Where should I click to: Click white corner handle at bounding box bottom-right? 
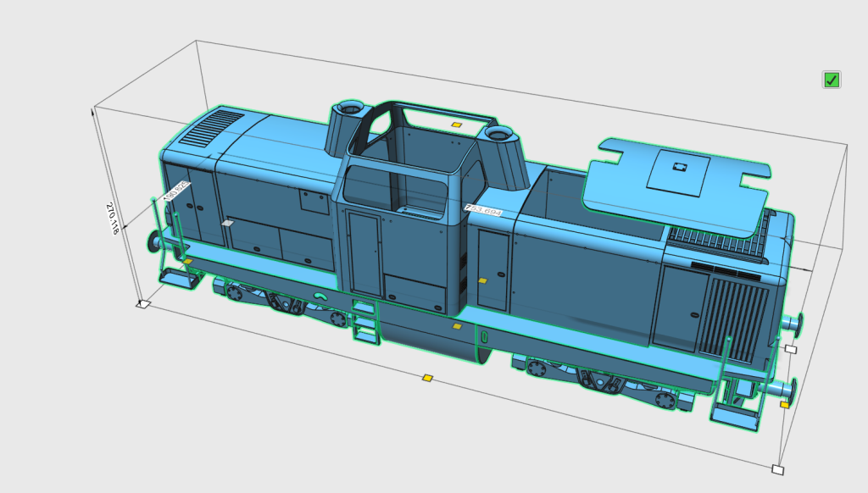(x=777, y=470)
